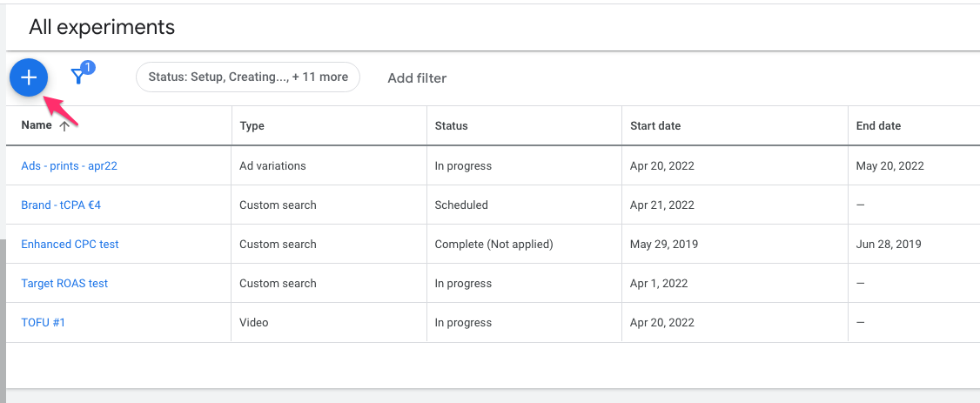
Task: Sort by the Name column header
Action: 37,125
